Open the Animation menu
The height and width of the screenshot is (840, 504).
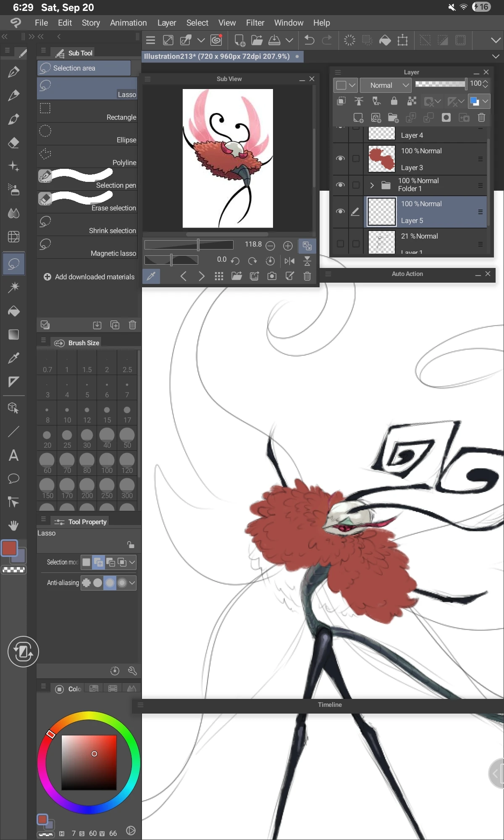pyautogui.click(x=128, y=23)
